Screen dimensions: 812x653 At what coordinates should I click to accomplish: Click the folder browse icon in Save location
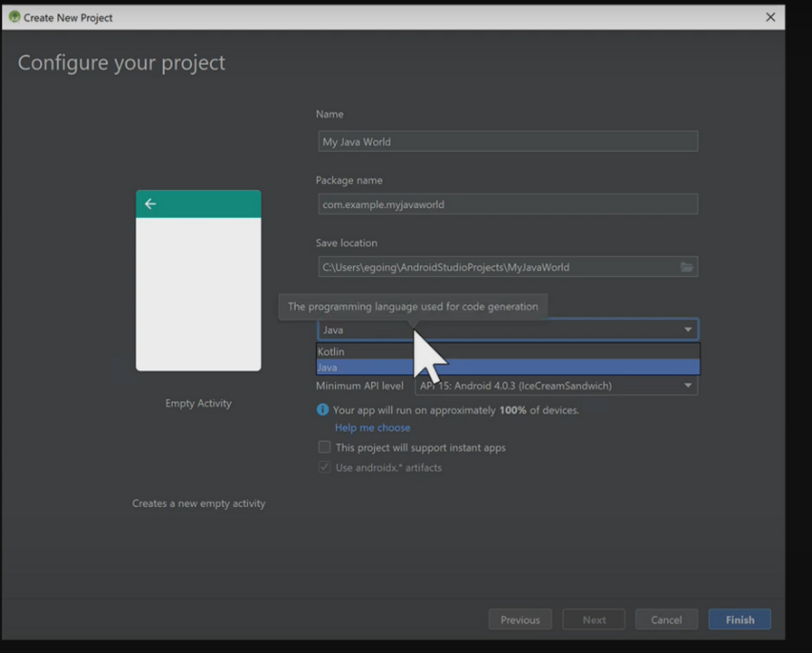[x=687, y=267]
